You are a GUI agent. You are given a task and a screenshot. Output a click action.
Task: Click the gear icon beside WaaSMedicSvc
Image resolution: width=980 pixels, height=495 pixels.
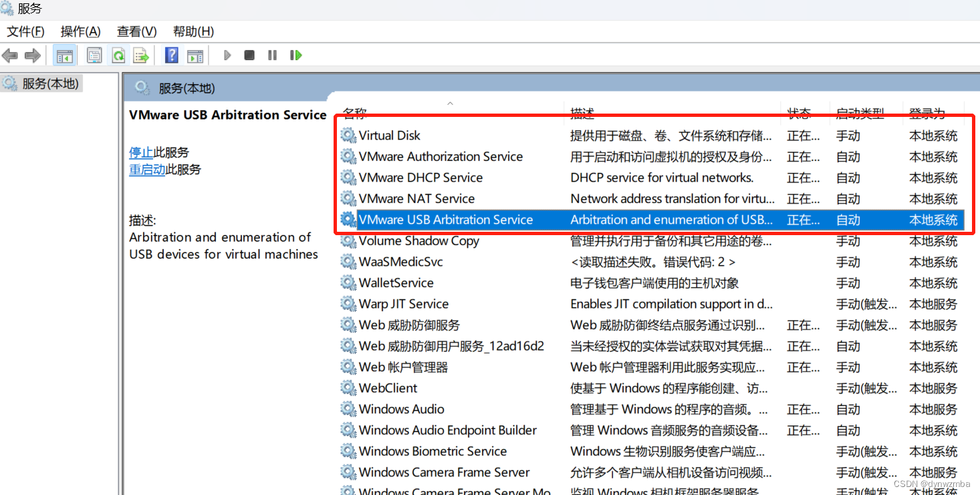click(x=348, y=261)
